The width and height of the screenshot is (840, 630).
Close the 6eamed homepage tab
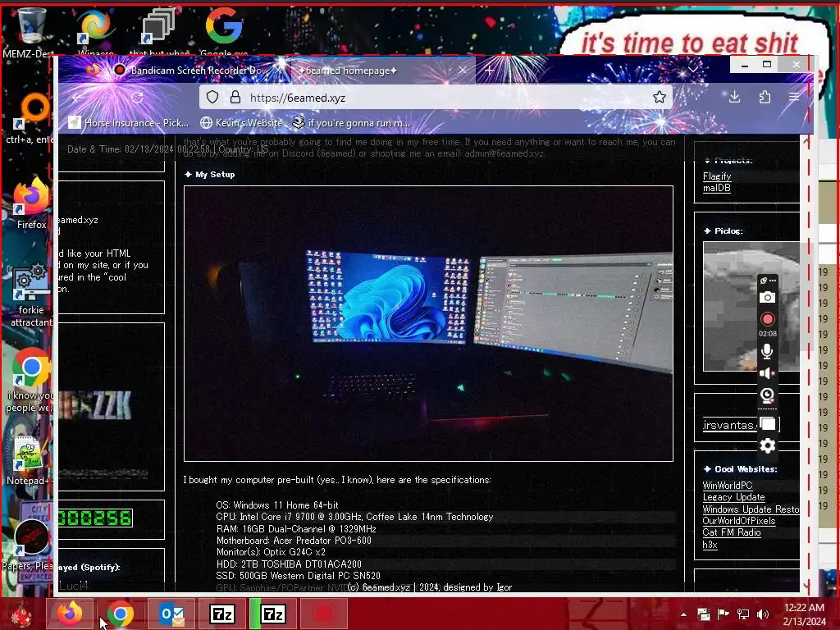coord(463,71)
